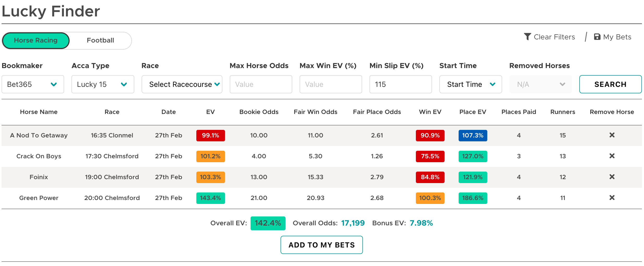
Task: Select A Nod To Getaway name
Action: (x=39, y=135)
